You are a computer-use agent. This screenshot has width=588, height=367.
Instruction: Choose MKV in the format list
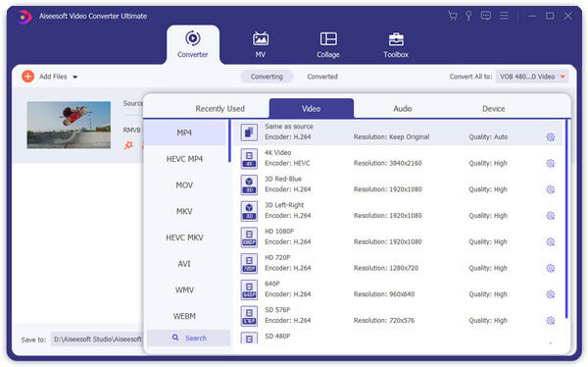coord(185,212)
